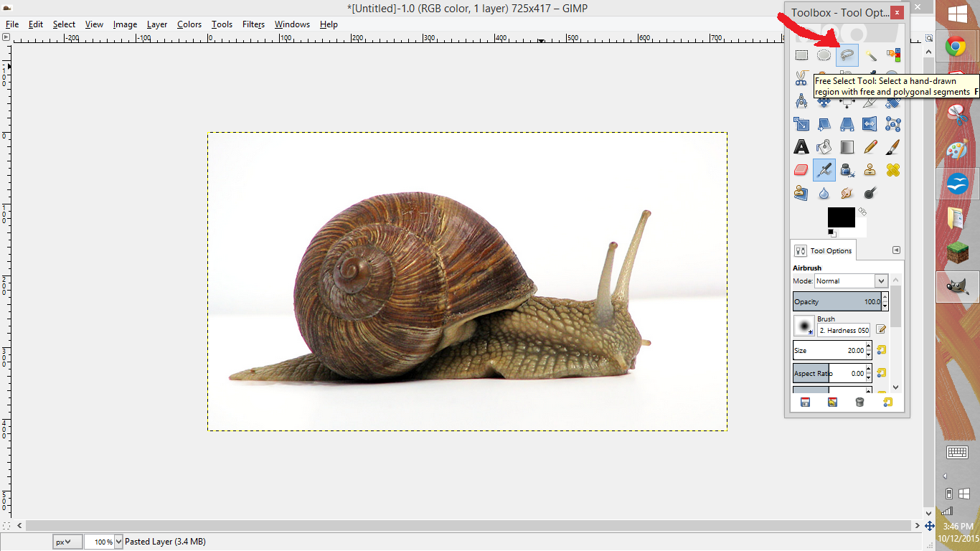Select the Scissors Select tool

pos(801,77)
